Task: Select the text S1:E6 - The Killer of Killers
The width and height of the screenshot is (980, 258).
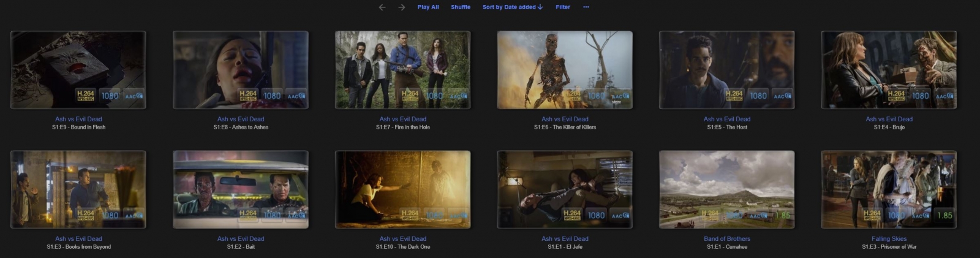Action: click(x=565, y=127)
